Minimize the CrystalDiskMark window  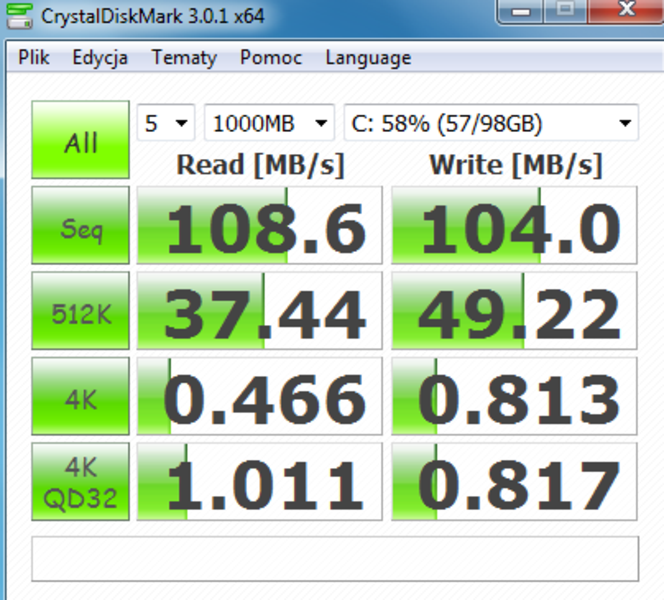(x=520, y=11)
